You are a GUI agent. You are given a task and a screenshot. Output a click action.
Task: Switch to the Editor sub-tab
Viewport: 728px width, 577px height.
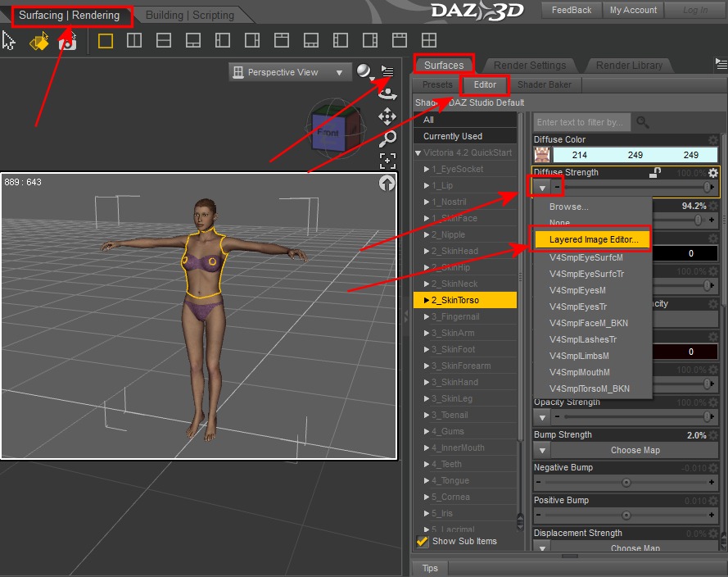[x=485, y=84]
